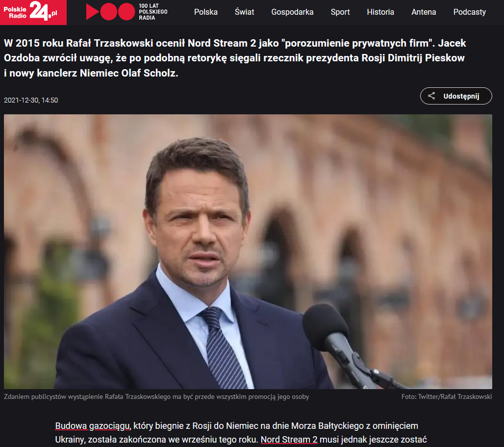The width and height of the screenshot is (504, 447).
Task: Click the "Foto: Twitter" photo credit
Action: tap(446, 396)
